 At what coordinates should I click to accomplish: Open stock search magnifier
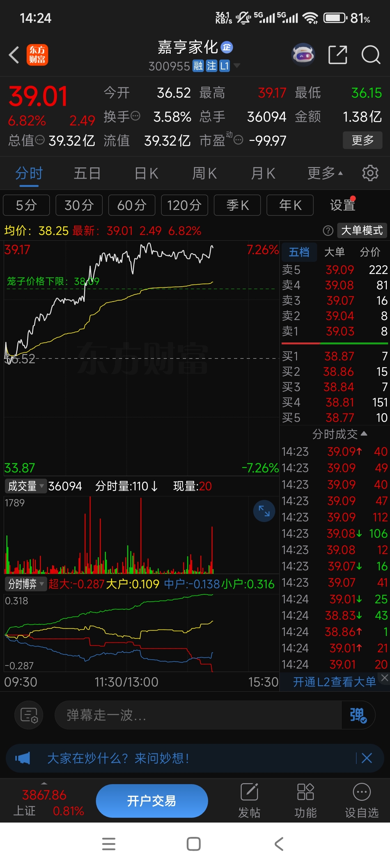(371, 55)
